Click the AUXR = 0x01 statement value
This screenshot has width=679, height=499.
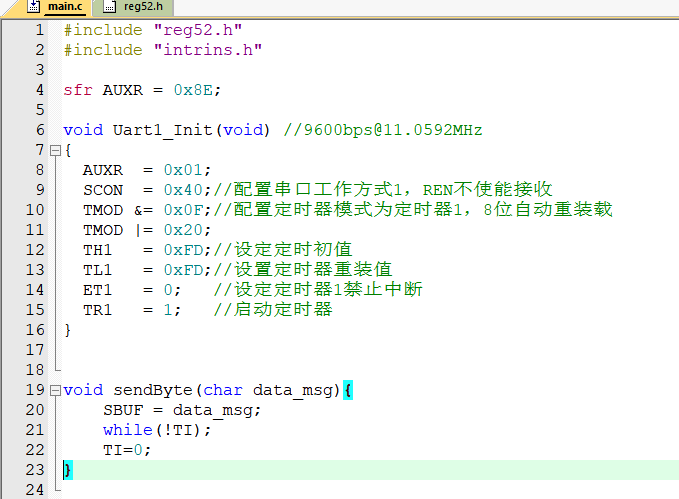click(183, 170)
